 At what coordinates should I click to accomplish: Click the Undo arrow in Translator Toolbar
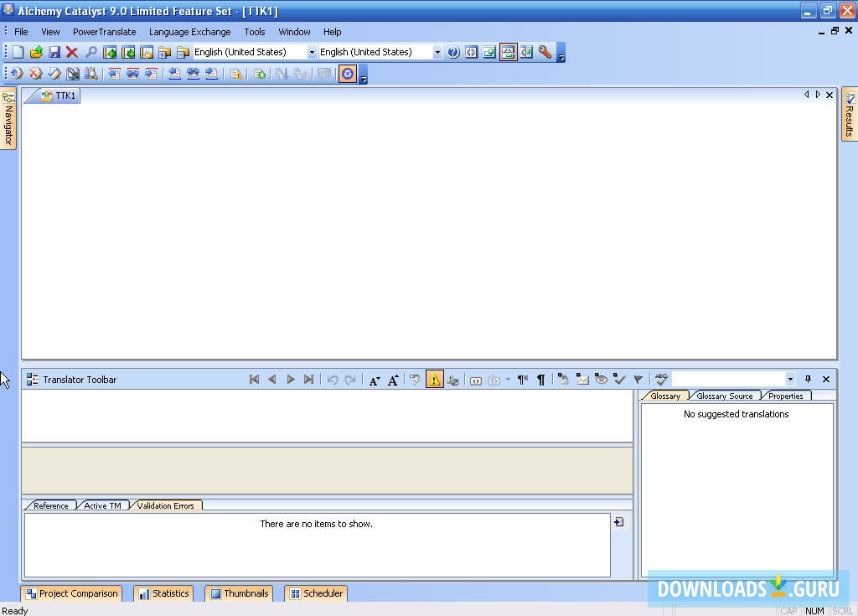[332, 380]
